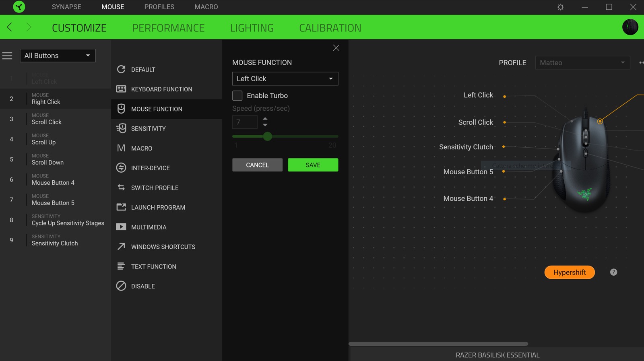The width and height of the screenshot is (644, 361).
Task: Open the hamburger menu icon
Action: click(x=7, y=56)
